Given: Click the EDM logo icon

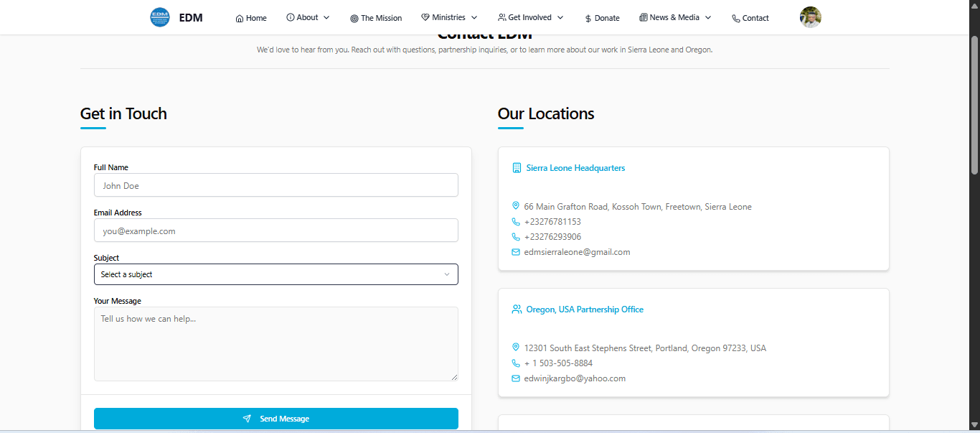Looking at the screenshot, I should 160,17.
